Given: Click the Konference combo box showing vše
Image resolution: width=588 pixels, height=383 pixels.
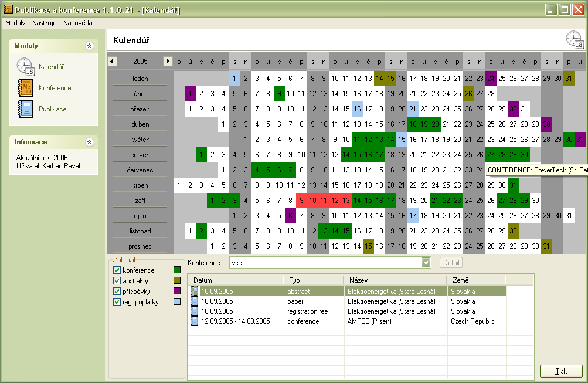Looking at the screenshot, I should tap(330, 263).
